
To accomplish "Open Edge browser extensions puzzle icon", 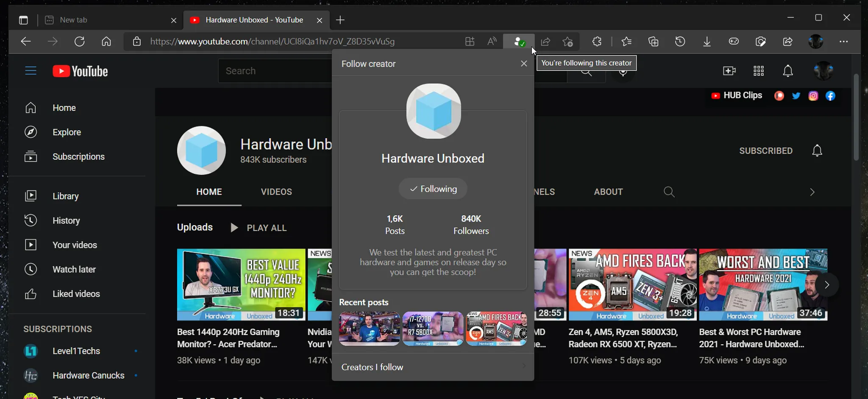I will (597, 42).
